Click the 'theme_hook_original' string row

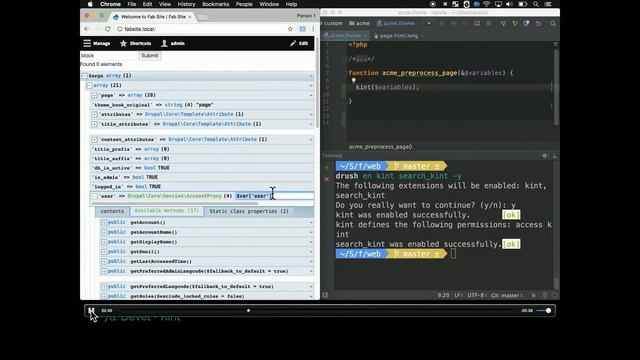(202, 105)
